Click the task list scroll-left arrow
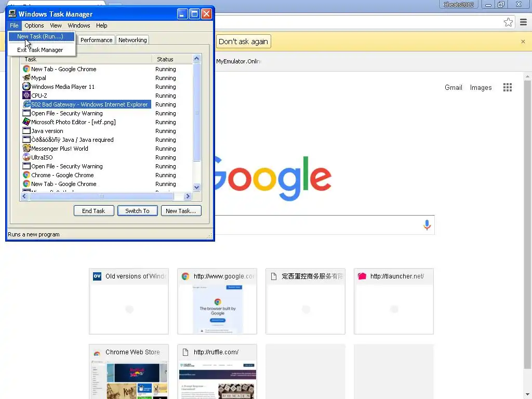532x399 pixels. 24,196
